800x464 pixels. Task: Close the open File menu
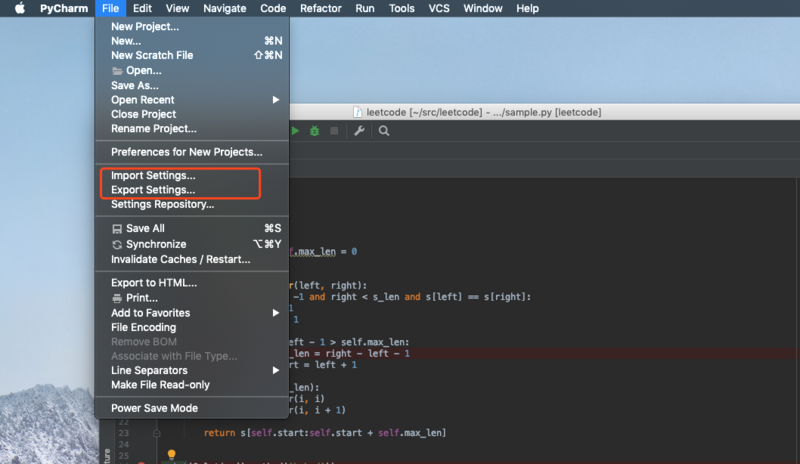pos(110,8)
